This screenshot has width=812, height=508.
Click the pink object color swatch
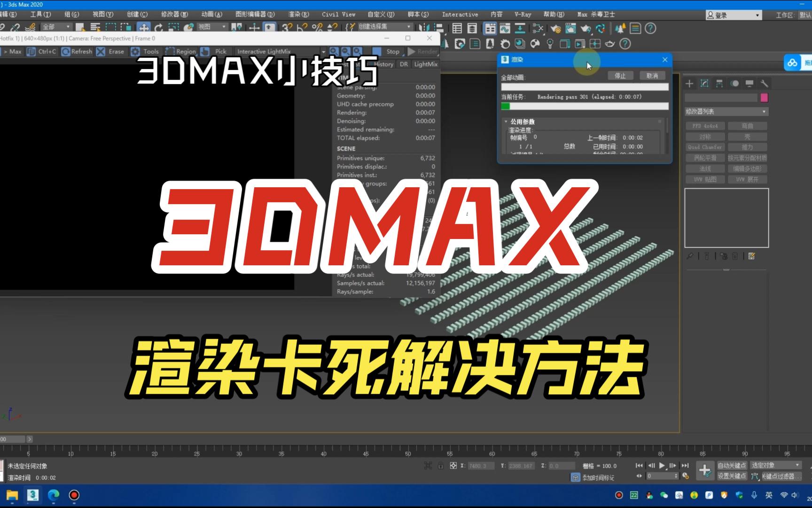[x=765, y=97]
